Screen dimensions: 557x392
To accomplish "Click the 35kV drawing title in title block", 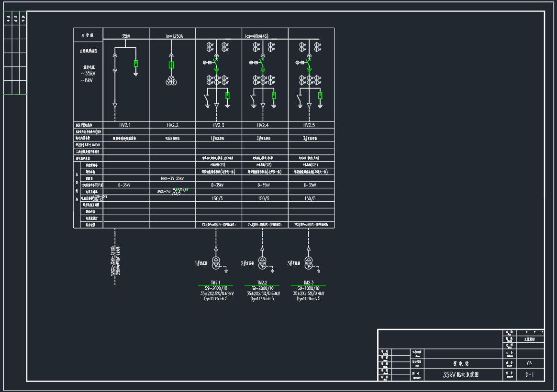I will click(460, 375).
